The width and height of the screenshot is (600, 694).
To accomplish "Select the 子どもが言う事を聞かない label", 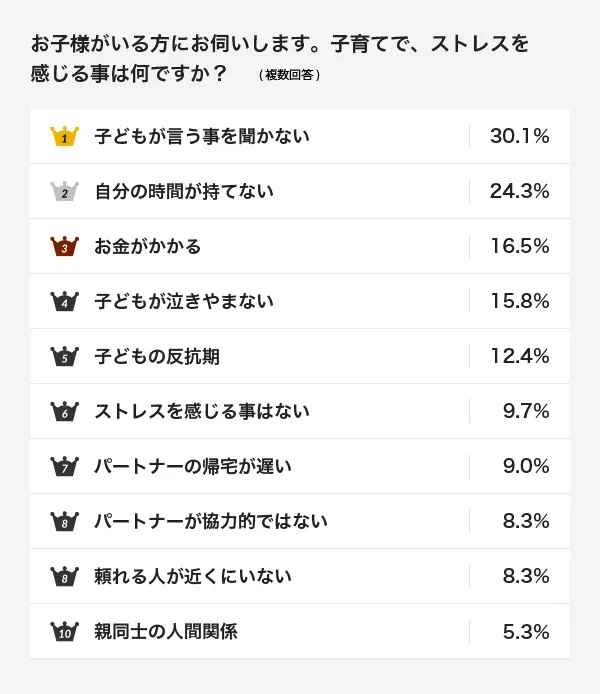I will click(201, 136).
